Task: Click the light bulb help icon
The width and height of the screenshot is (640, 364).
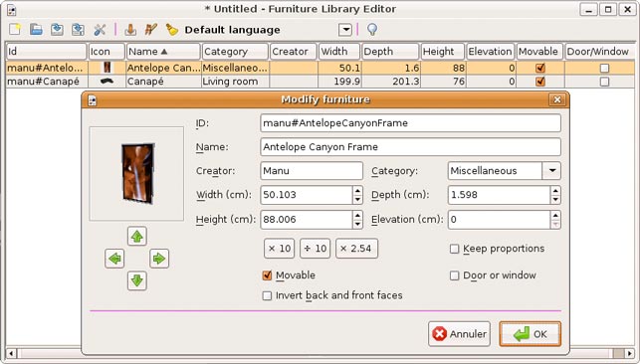Action: coord(372,30)
